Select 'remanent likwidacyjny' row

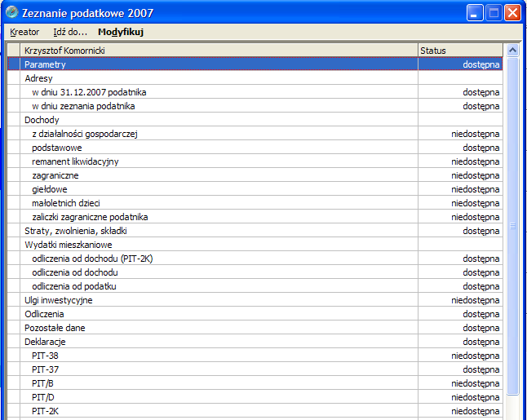(x=255, y=161)
